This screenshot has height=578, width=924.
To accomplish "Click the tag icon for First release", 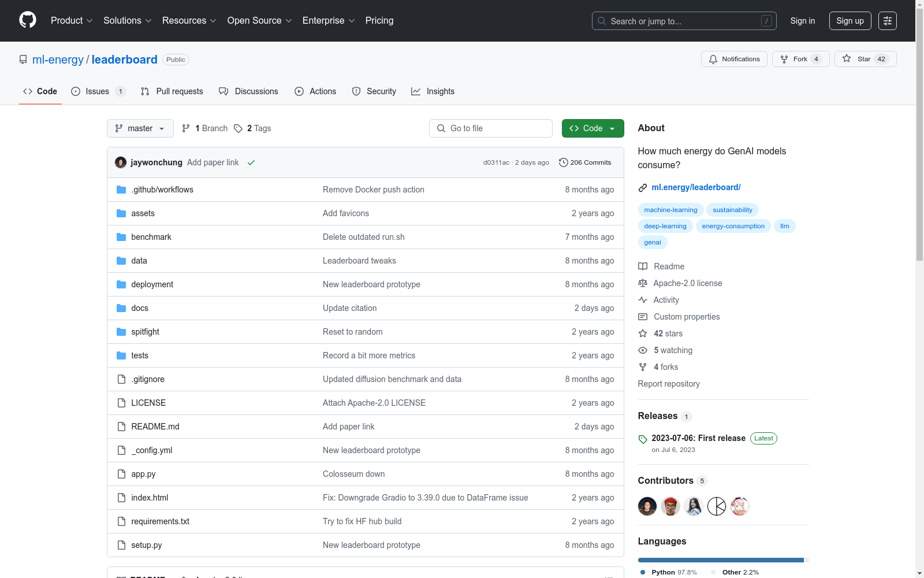I will tap(643, 439).
